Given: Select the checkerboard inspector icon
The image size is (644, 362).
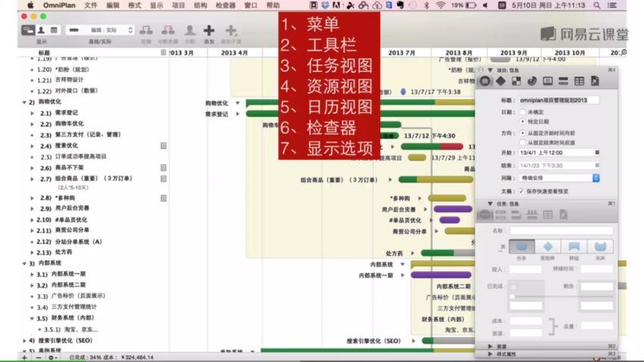Looking at the screenshot, I should click(x=516, y=81).
